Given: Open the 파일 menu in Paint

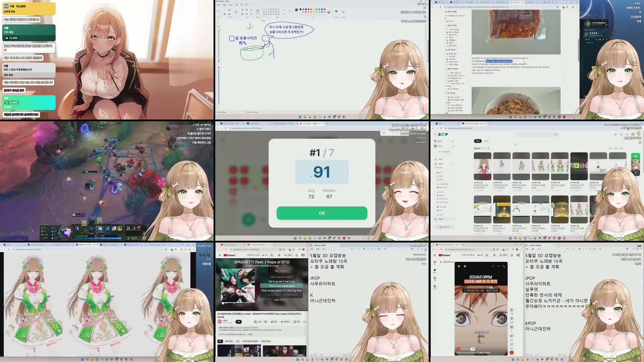Looking at the screenshot, I should point(219,5).
